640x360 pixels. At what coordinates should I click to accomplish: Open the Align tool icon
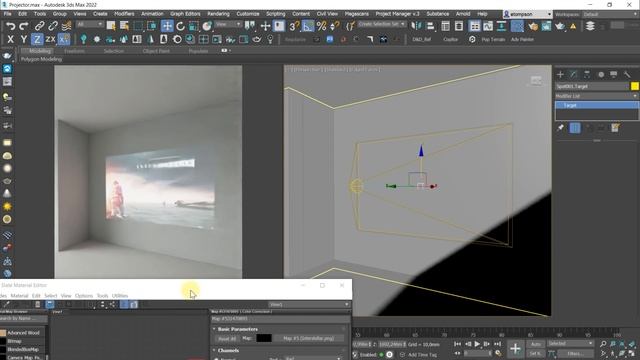point(430,26)
